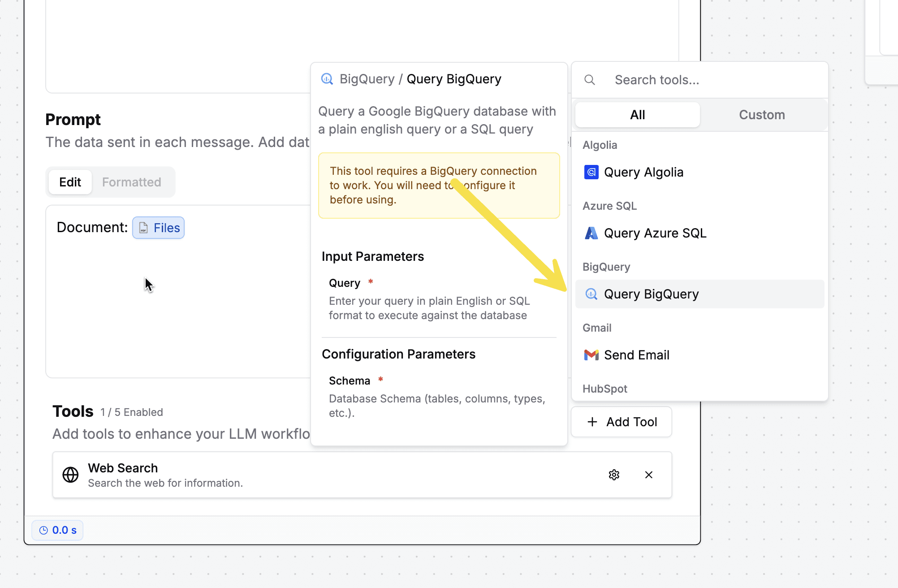Click the Files variable chip
Screen dimensions: 898x588
pos(159,228)
